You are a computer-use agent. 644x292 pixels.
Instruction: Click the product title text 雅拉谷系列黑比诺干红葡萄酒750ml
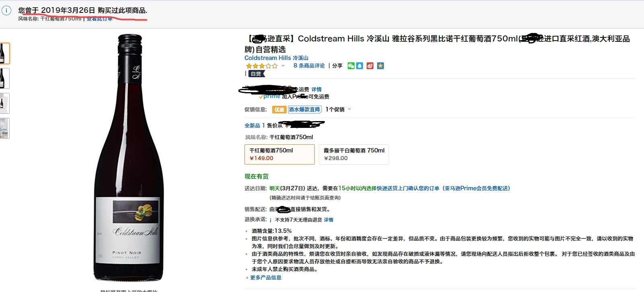[455, 39]
